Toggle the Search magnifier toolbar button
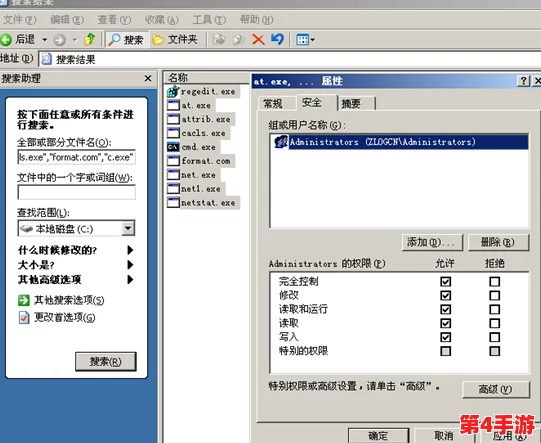The height and width of the screenshot is (443, 541). click(126, 40)
